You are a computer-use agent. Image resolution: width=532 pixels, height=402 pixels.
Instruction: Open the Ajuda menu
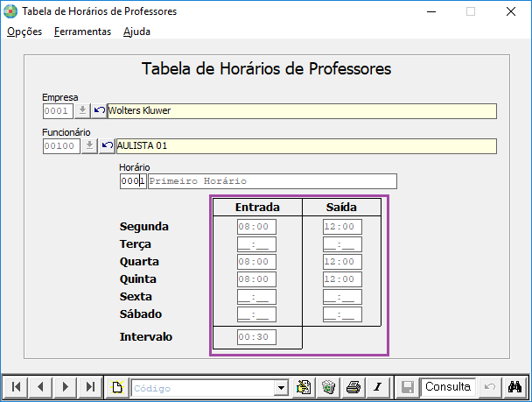tap(136, 32)
